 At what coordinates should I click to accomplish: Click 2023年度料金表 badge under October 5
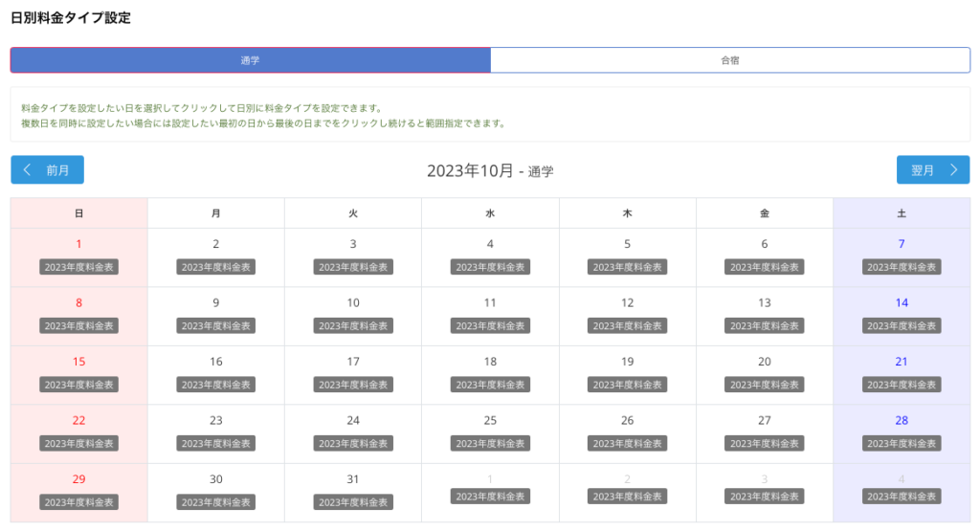click(627, 268)
